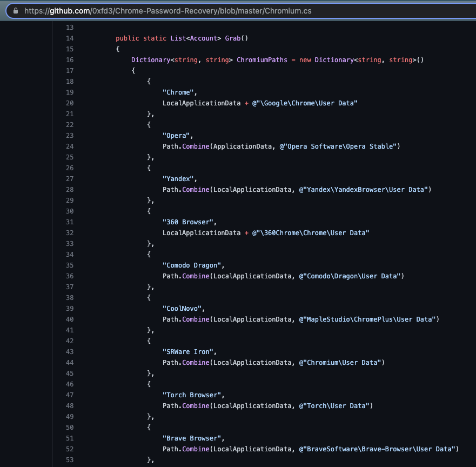Click the Comodo\Dragon\User Data path string
The height and width of the screenshot is (467, 476).
point(350,276)
